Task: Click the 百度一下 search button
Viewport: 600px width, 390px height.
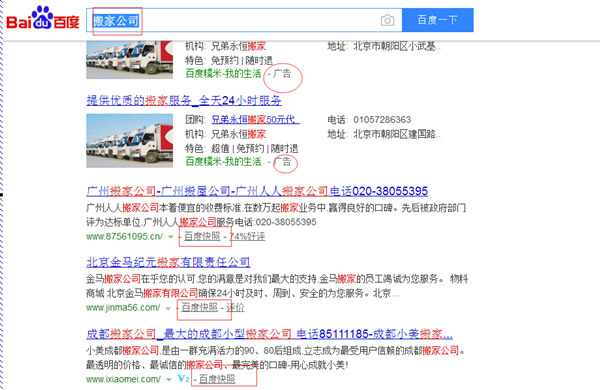Action: click(438, 20)
